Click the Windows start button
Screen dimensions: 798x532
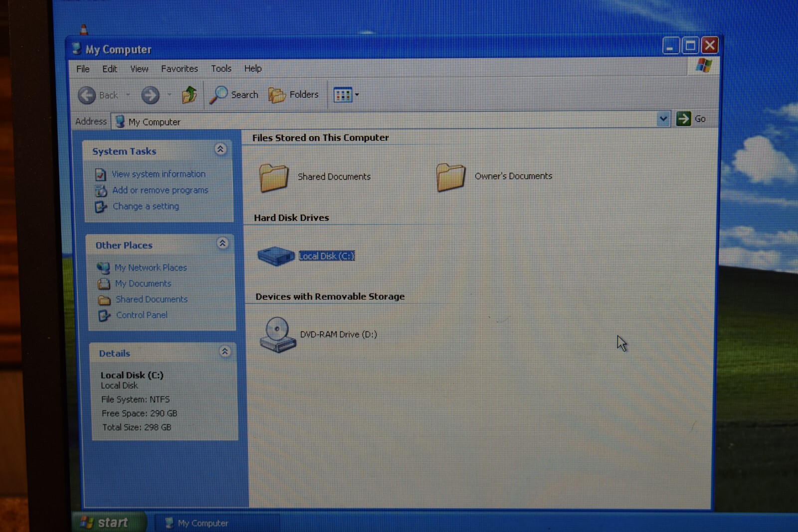tap(109, 522)
